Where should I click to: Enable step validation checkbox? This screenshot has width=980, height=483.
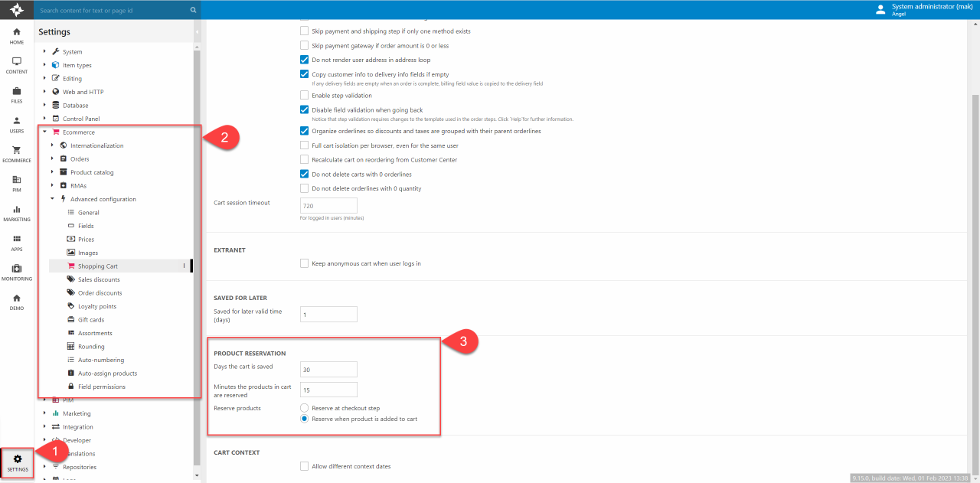click(x=304, y=96)
